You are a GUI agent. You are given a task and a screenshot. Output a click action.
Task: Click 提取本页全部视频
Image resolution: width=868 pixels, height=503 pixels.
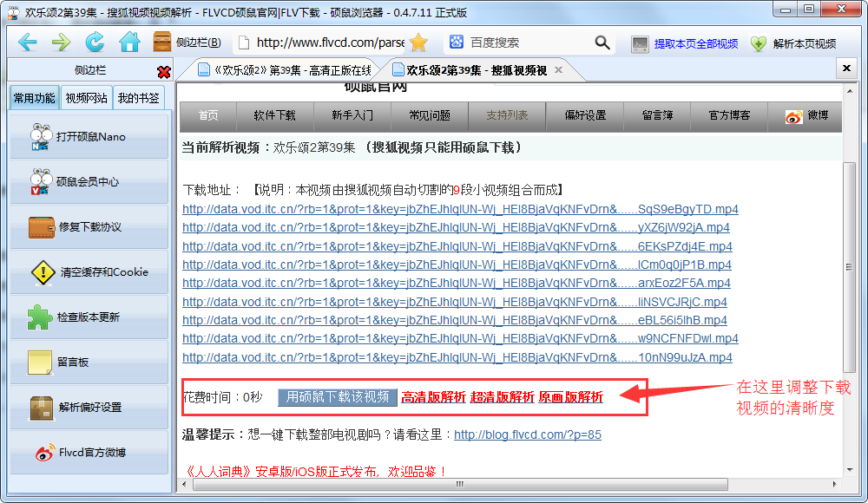tap(685, 43)
